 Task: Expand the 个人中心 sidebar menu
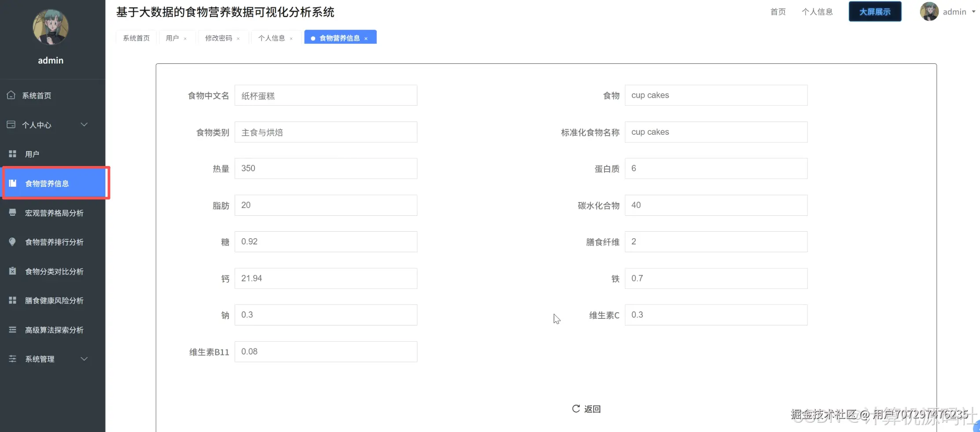(x=37, y=125)
